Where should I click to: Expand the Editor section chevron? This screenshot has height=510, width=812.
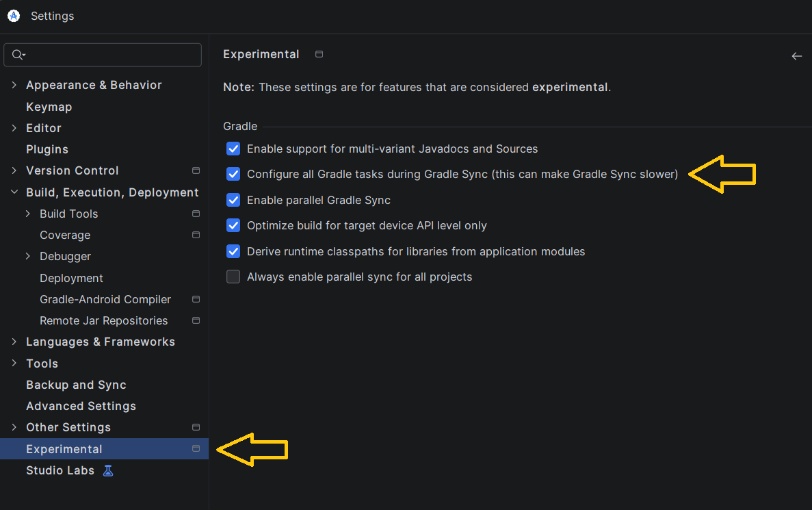coord(14,128)
